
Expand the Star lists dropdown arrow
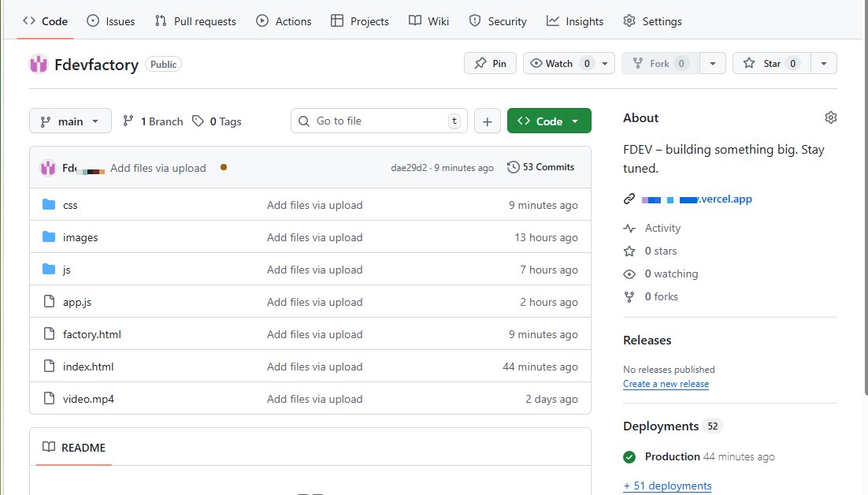tap(824, 63)
